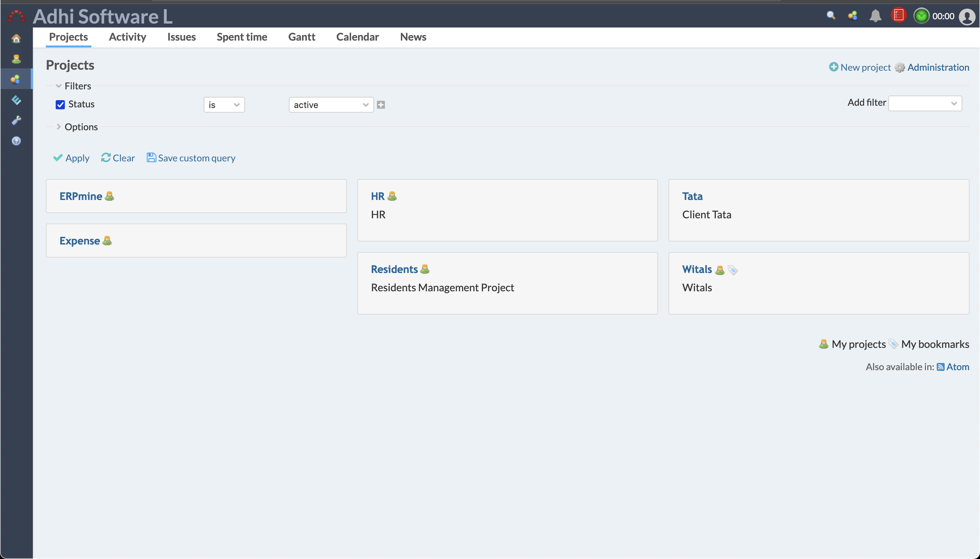Viewport: 980px width, 559px height.
Task: Click the 00:00 timer display
Action: click(x=943, y=16)
